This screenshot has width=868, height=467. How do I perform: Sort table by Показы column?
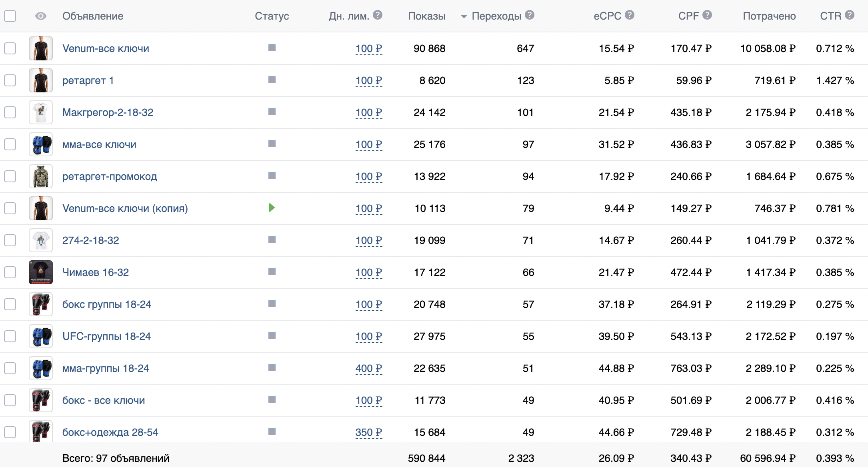[426, 16]
